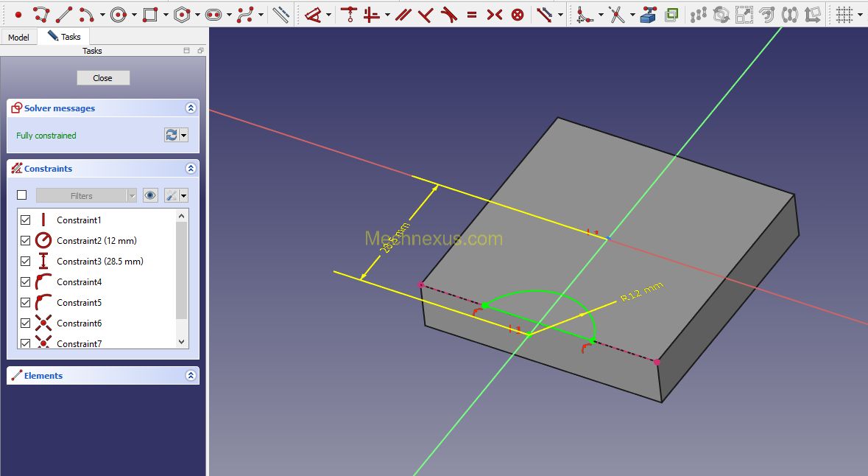Select the Create Point tool
This screenshot has width=868, height=476.
(18, 15)
